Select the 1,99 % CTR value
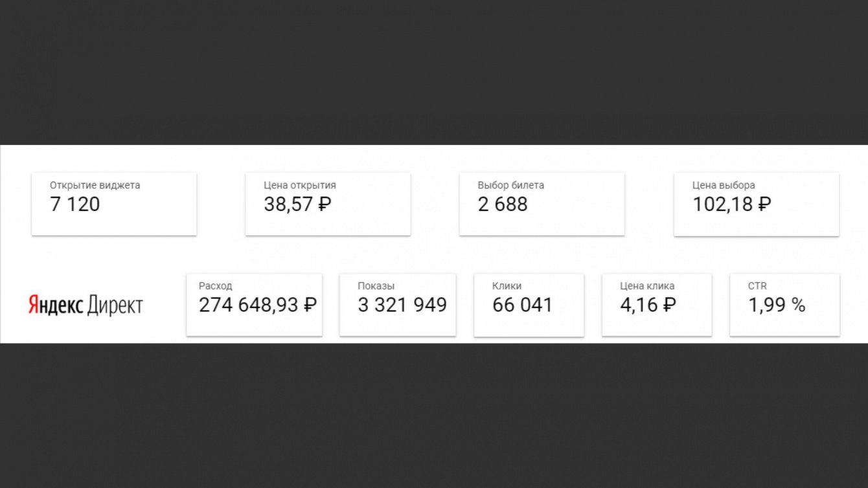This screenshot has height=488, width=868. (x=777, y=305)
